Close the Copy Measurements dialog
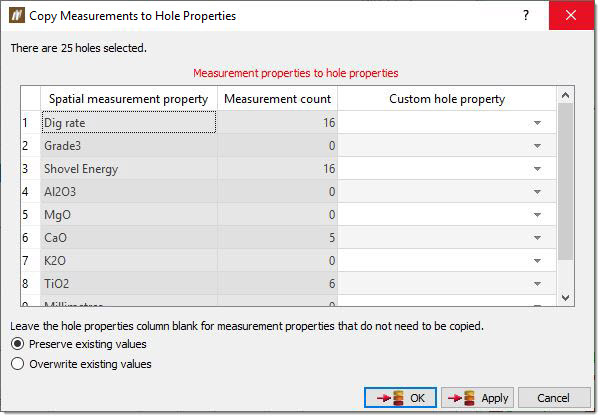Viewport: 601px width, 418px height. click(x=571, y=15)
